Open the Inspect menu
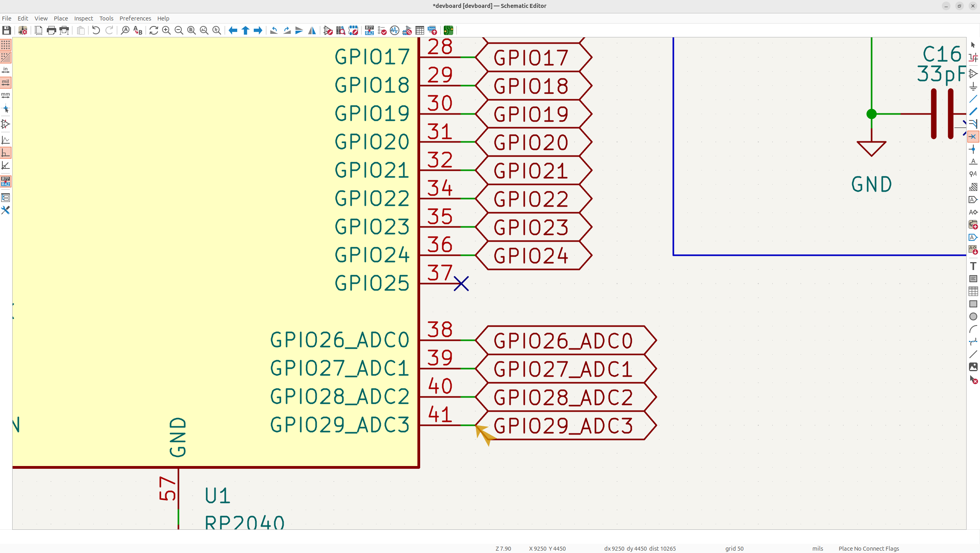The height and width of the screenshot is (553, 980). (83, 18)
